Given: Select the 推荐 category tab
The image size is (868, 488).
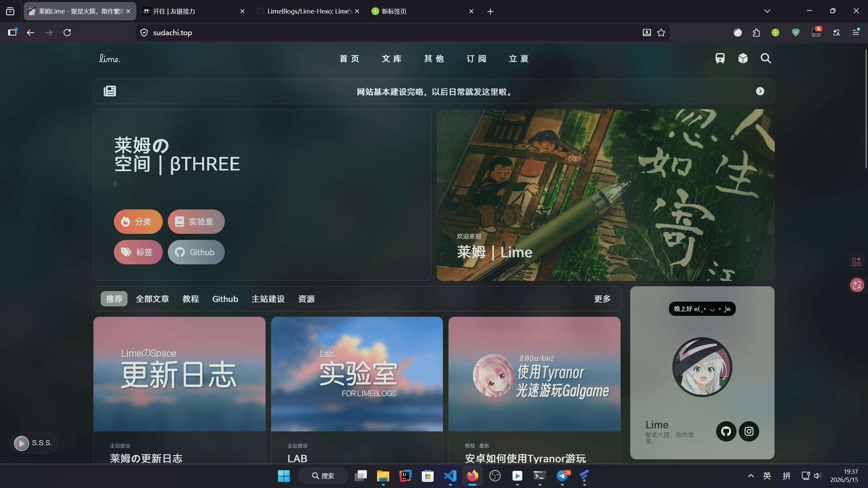Looking at the screenshot, I should [114, 299].
